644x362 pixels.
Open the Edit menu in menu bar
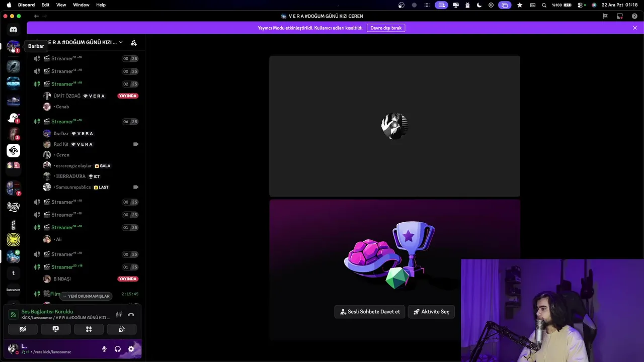[45, 5]
